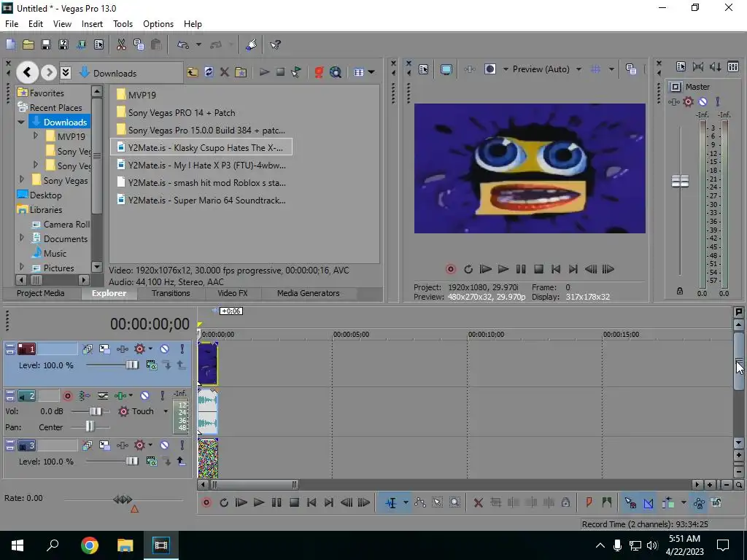Toggle Solo on video track 3

coord(182,446)
